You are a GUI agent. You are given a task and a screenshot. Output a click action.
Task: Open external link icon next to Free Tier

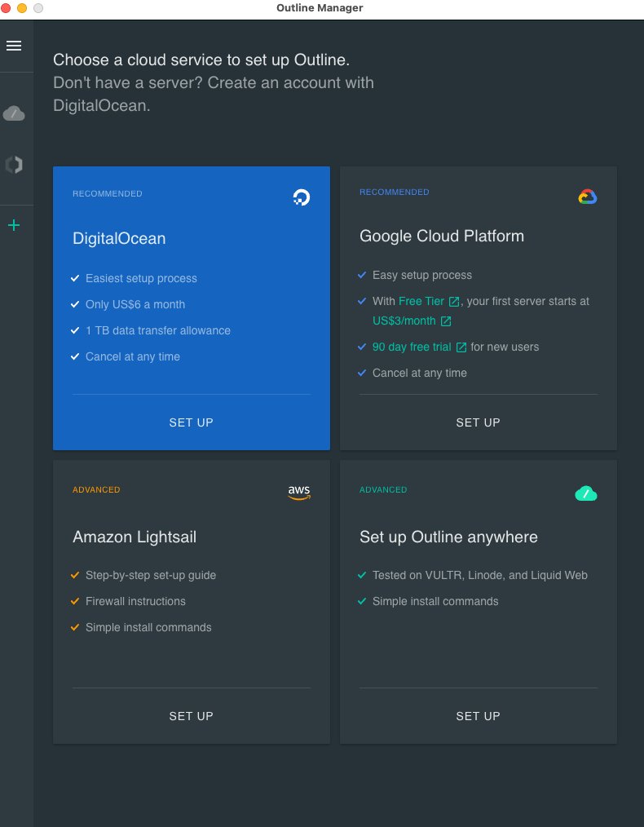pyautogui.click(x=454, y=302)
